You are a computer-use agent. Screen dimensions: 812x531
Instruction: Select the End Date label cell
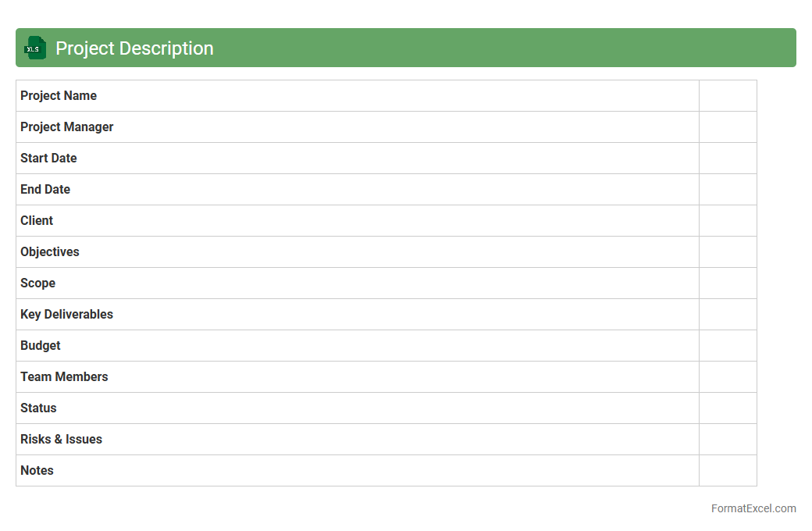point(45,190)
